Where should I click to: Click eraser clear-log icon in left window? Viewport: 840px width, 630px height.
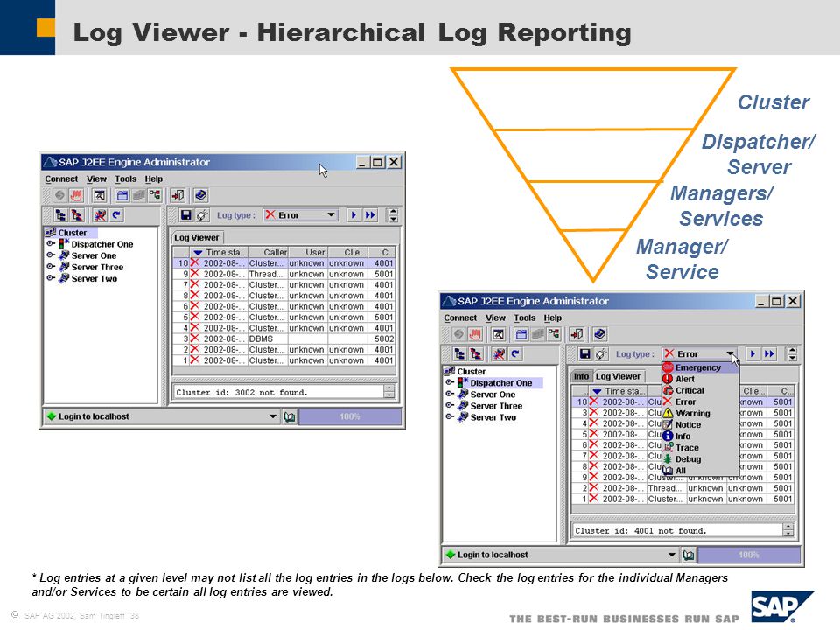point(202,215)
